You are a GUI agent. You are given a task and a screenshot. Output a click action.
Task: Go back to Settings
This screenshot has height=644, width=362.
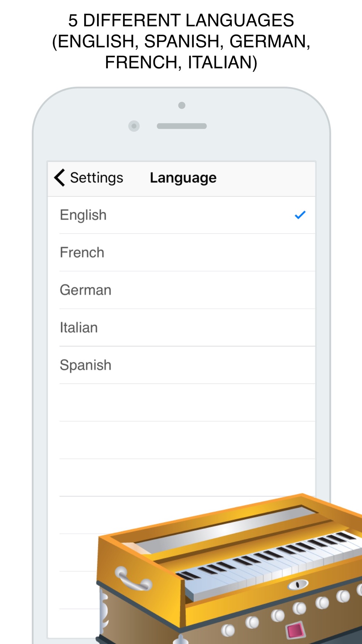click(89, 177)
